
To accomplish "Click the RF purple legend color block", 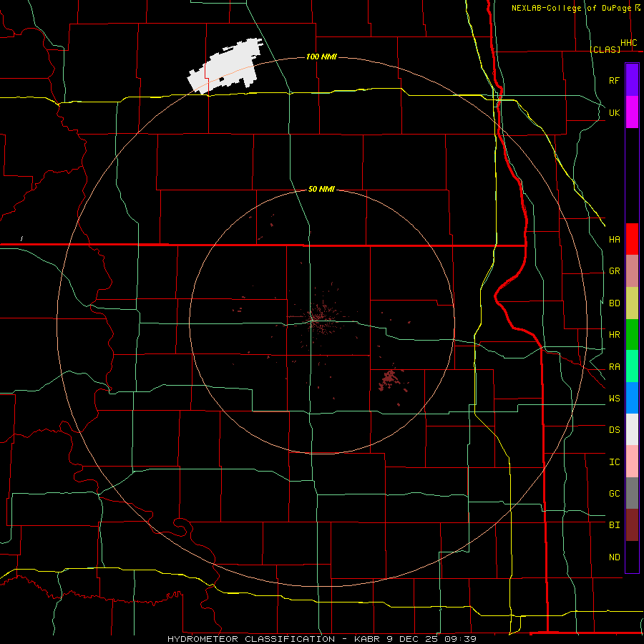I will (632, 80).
